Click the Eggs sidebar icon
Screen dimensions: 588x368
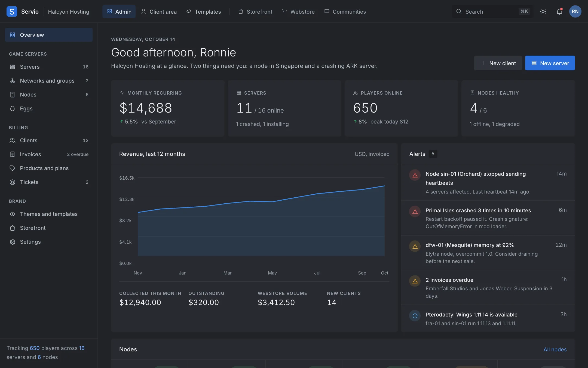[x=13, y=108]
